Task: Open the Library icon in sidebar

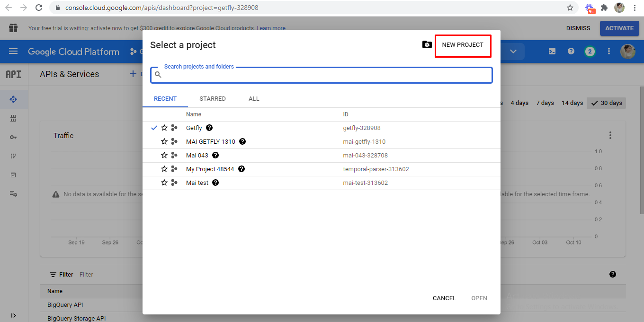Action: tap(13, 118)
